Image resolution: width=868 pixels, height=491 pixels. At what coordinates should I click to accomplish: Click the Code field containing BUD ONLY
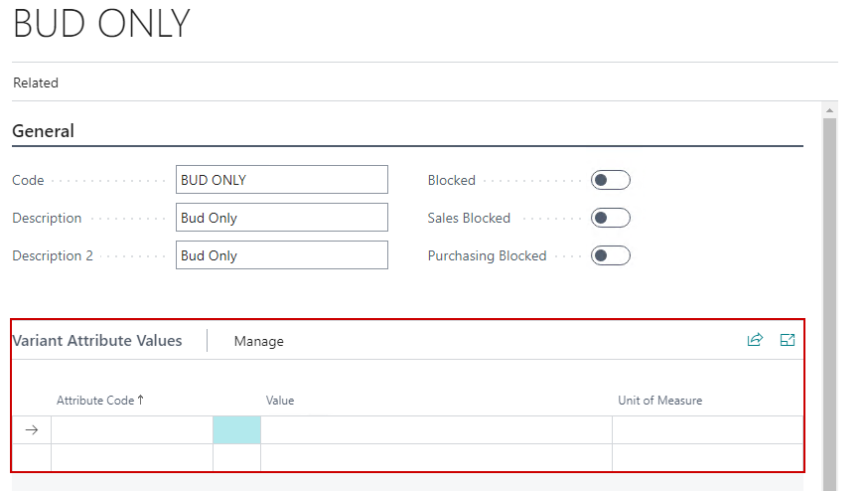click(x=281, y=180)
